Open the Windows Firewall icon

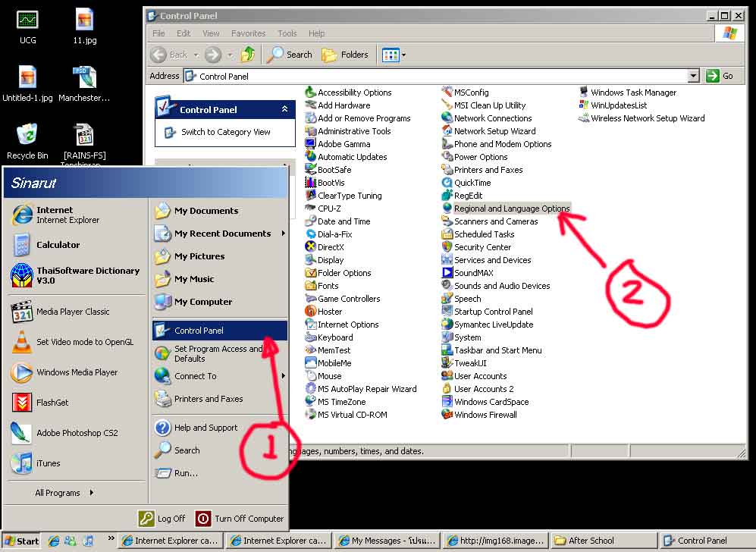pyautogui.click(x=479, y=415)
